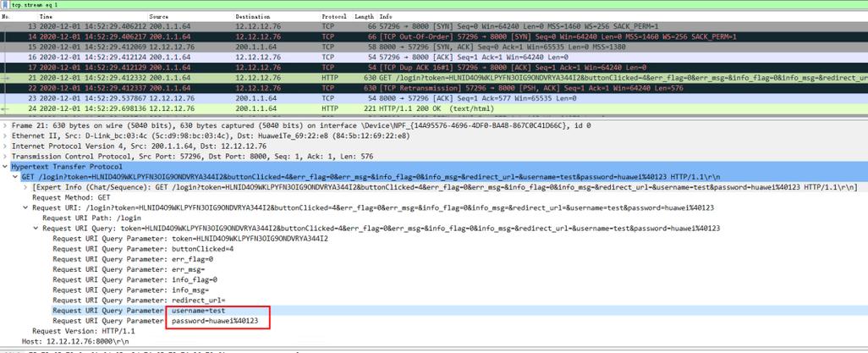Sort by the Length column header
Viewport: 868px width, 353px height.
click(x=365, y=17)
